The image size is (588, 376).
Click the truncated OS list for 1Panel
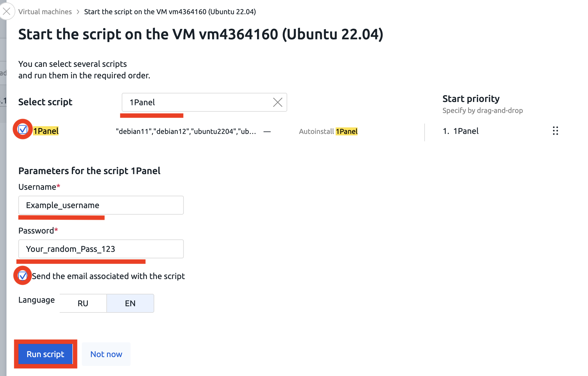pos(186,131)
